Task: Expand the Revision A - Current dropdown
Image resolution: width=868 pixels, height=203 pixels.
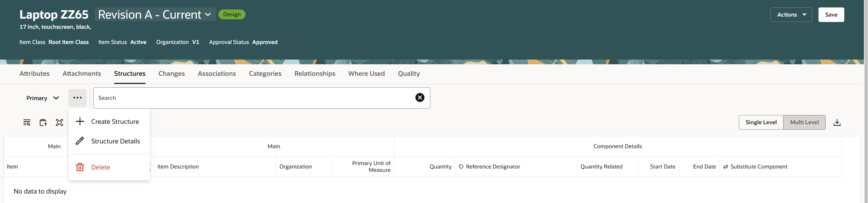Action: click(x=155, y=15)
